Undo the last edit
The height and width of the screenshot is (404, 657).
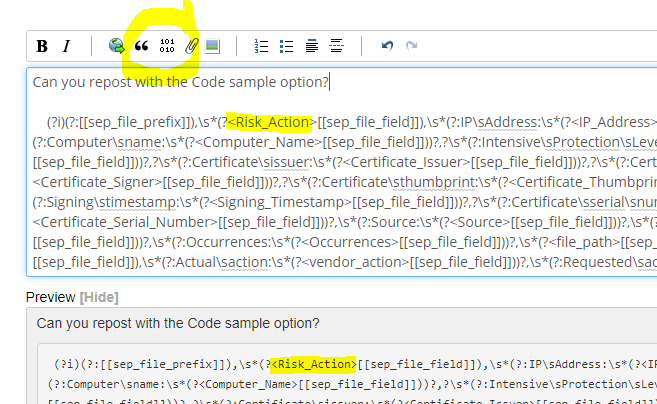pyautogui.click(x=387, y=45)
